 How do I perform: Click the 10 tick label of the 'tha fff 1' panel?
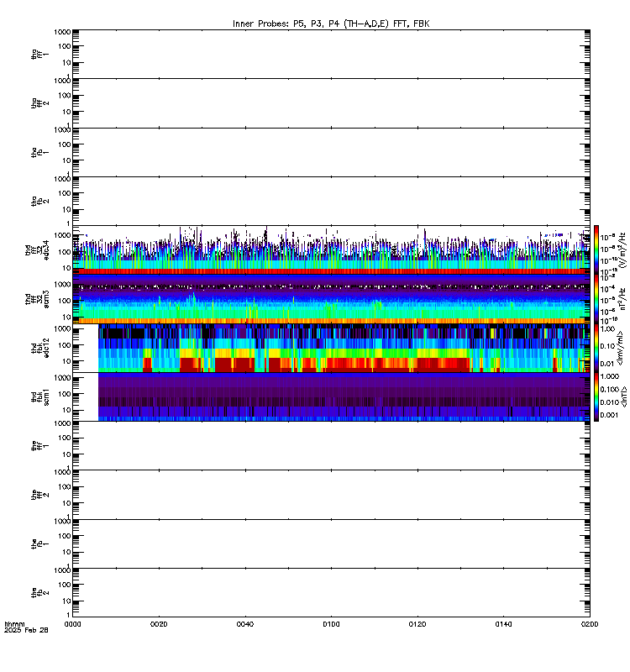click(x=67, y=62)
